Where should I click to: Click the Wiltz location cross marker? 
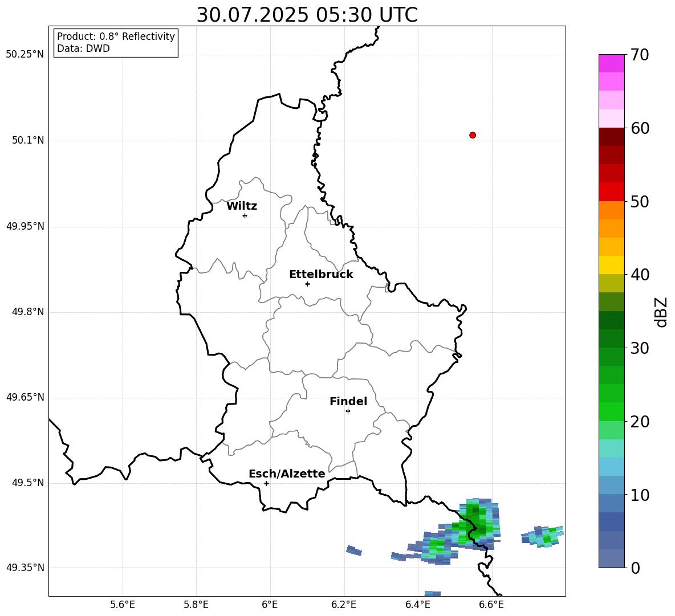click(245, 215)
